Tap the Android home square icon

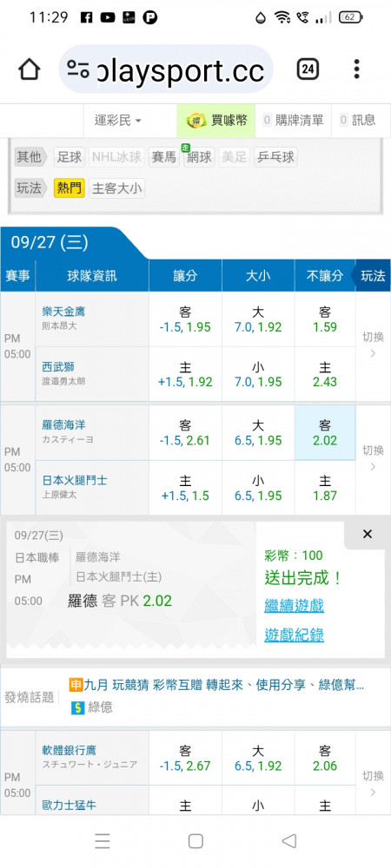click(x=195, y=841)
